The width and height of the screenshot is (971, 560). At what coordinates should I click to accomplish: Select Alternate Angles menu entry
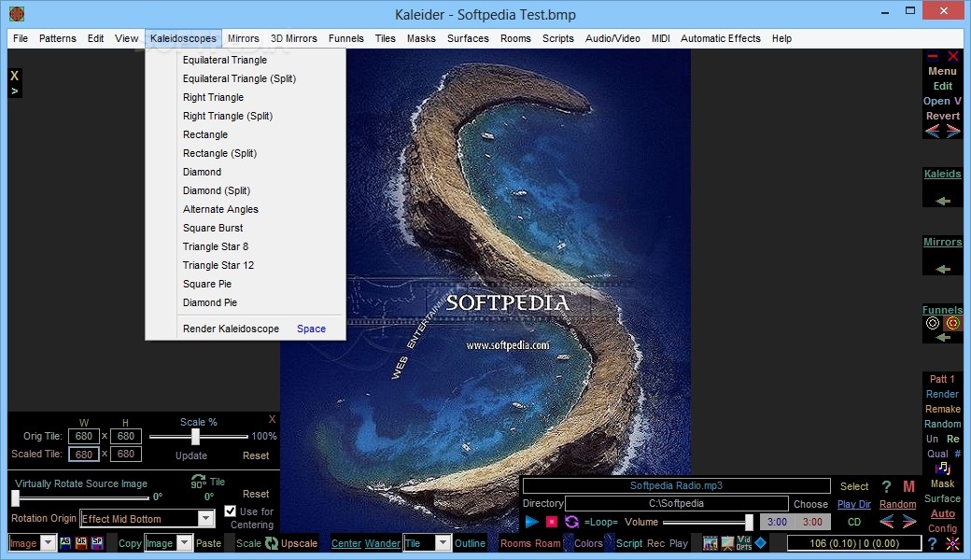coord(220,209)
